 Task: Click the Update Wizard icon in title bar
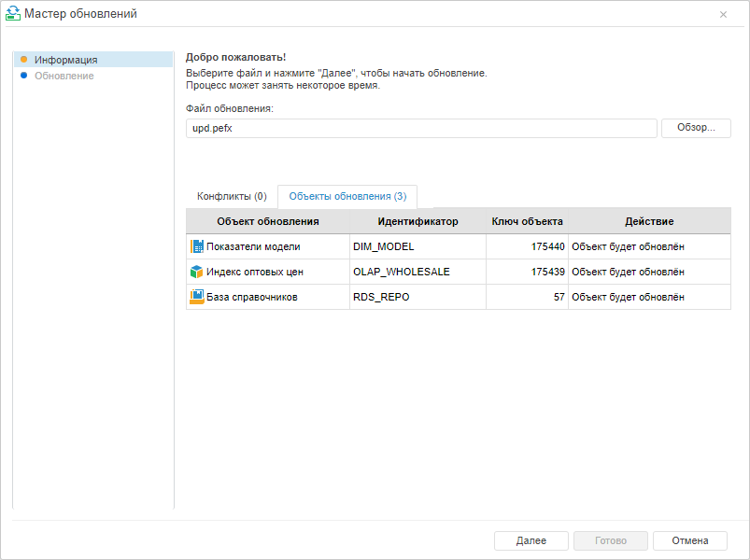[x=13, y=13]
